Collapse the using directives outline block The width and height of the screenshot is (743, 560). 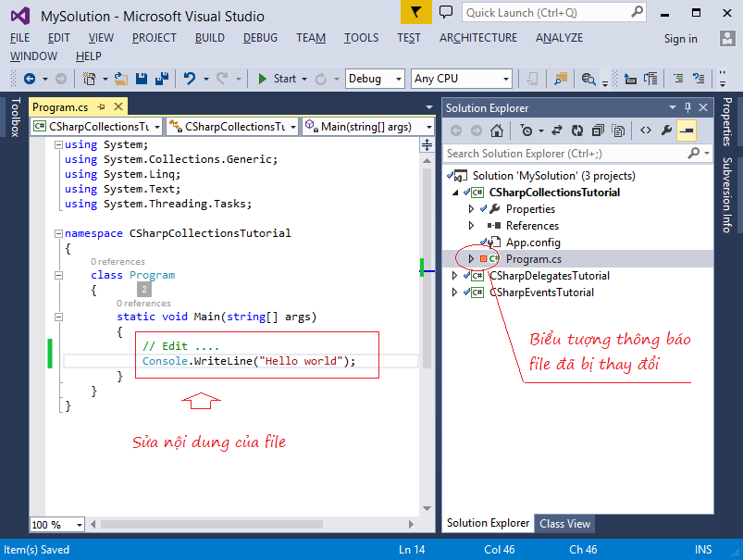point(59,144)
